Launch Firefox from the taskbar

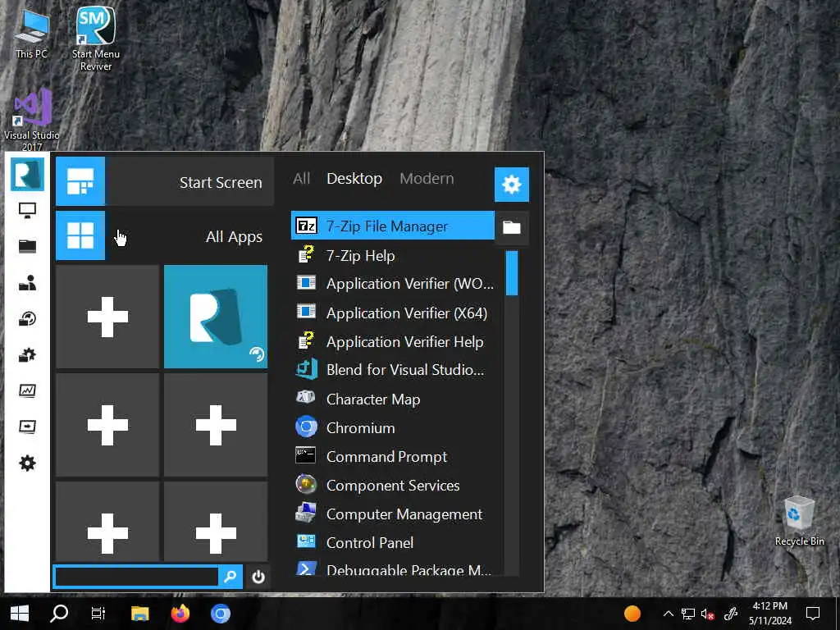coord(180,614)
